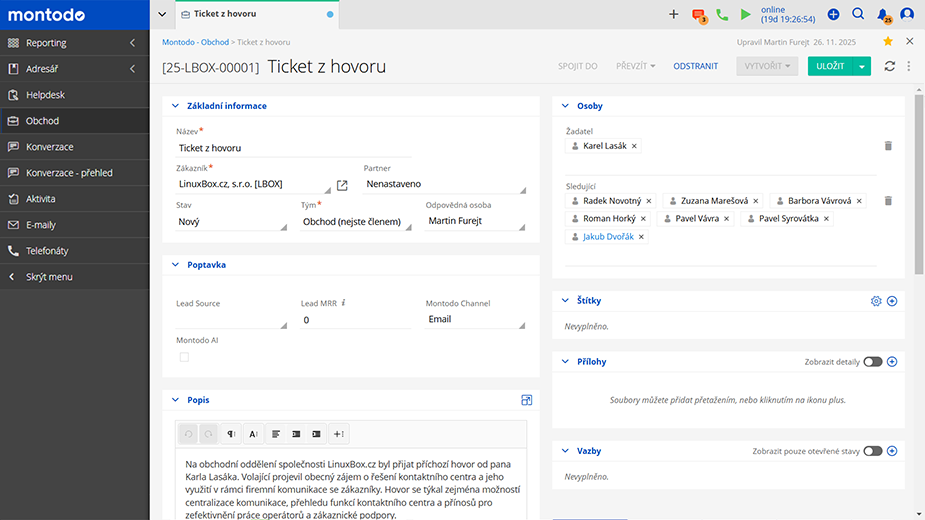Select Telefonáty in the sidebar menu

[46, 251]
